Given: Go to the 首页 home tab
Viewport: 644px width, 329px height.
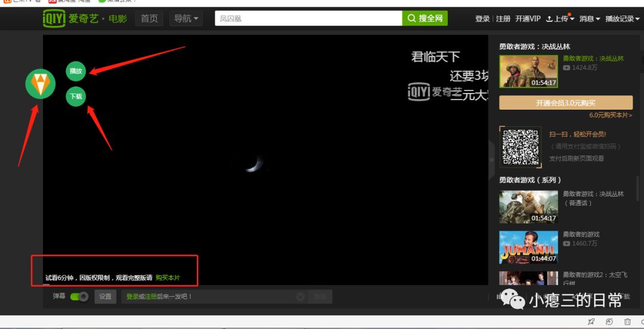Looking at the screenshot, I should point(149,18).
